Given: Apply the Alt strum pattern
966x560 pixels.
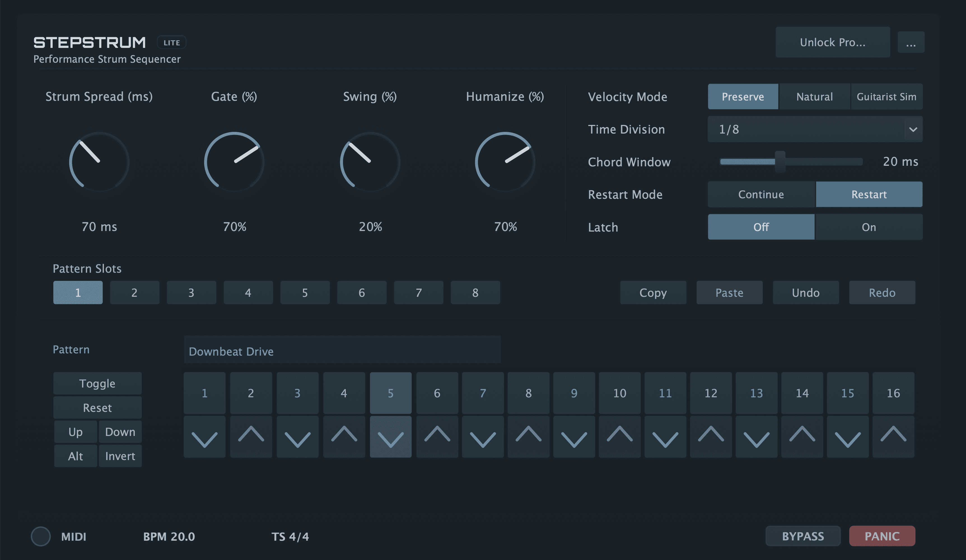Looking at the screenshot, I should (x=76, y=456).
